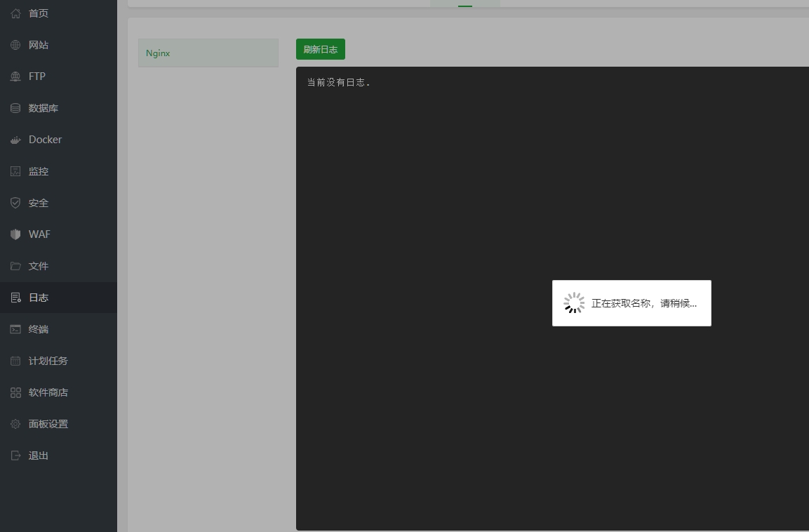Open the FTP section label
The width and height of the screenshot is (809, 532).
[x=37, y=77]
